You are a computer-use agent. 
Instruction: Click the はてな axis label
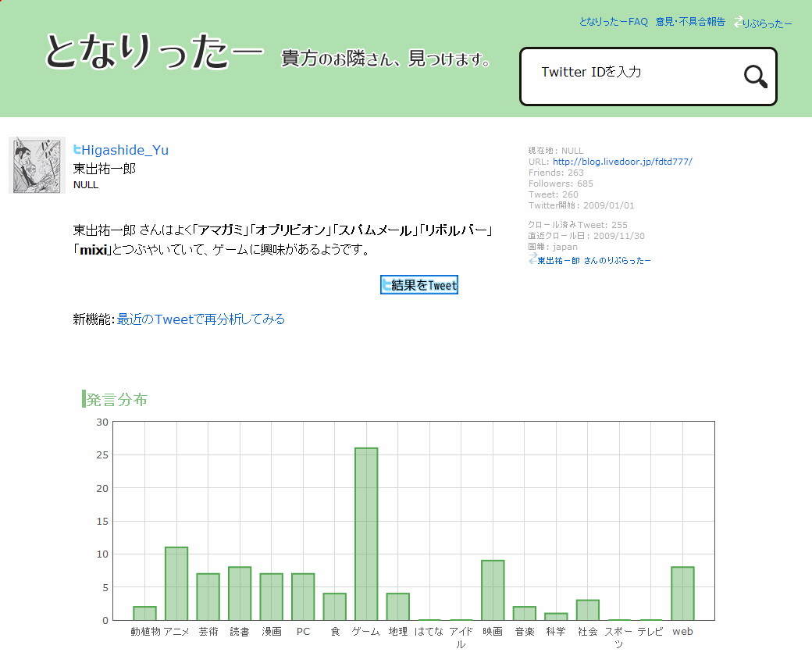pyautogui.click(x=429, y=632)
